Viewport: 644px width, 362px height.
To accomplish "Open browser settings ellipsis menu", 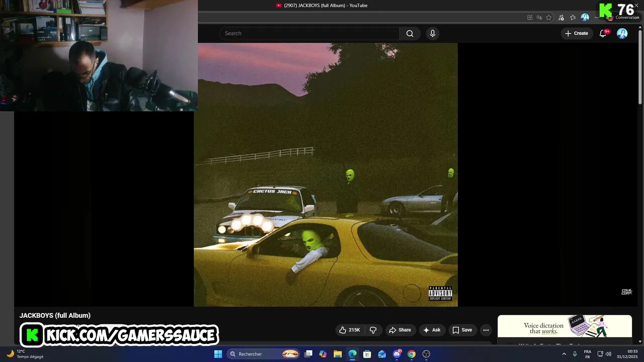I will (x=597, y=17).
